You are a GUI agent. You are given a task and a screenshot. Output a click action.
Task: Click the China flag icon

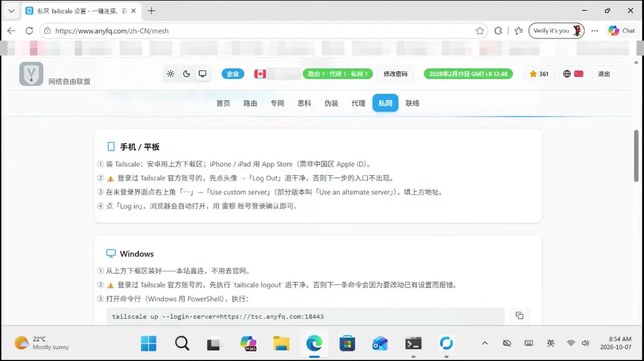point(578,74)
